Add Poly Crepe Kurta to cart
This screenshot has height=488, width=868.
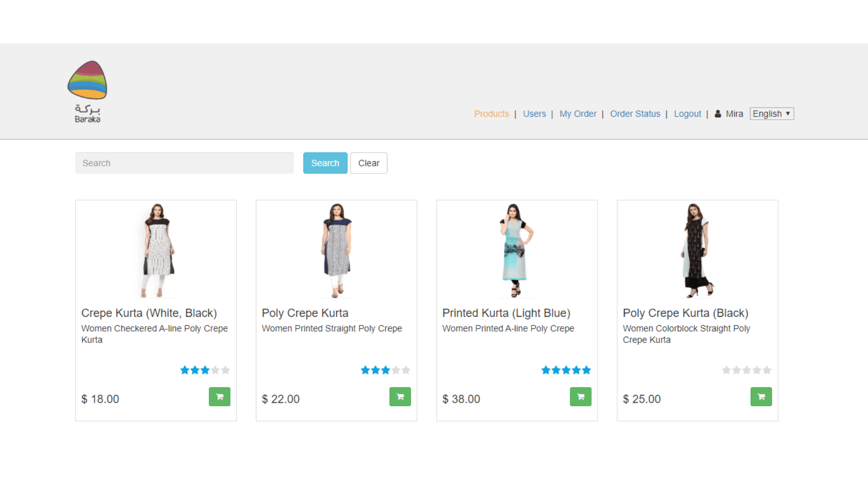pyautogui.click(x=400, y=396)
